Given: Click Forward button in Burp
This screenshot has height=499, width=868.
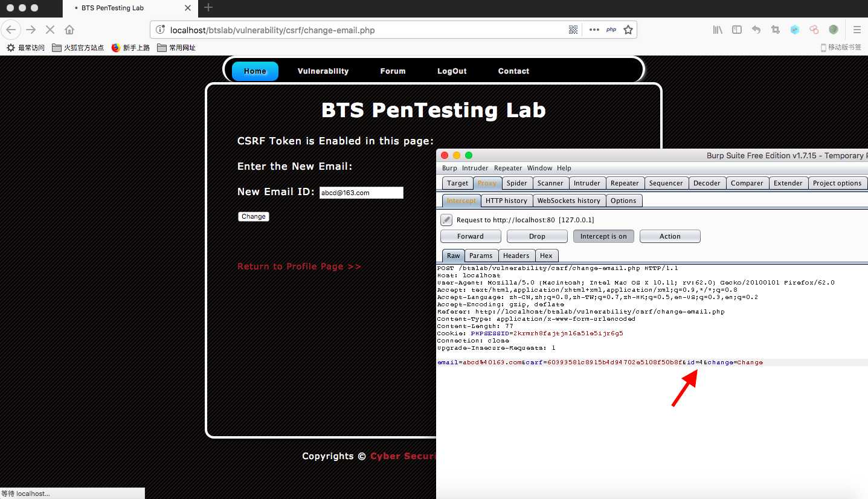Looking at the screenshot, I should (x=471, y=236).
